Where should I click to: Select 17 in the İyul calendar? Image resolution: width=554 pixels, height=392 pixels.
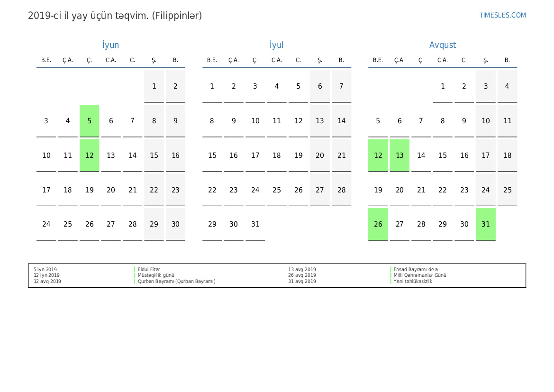point(255,155)
